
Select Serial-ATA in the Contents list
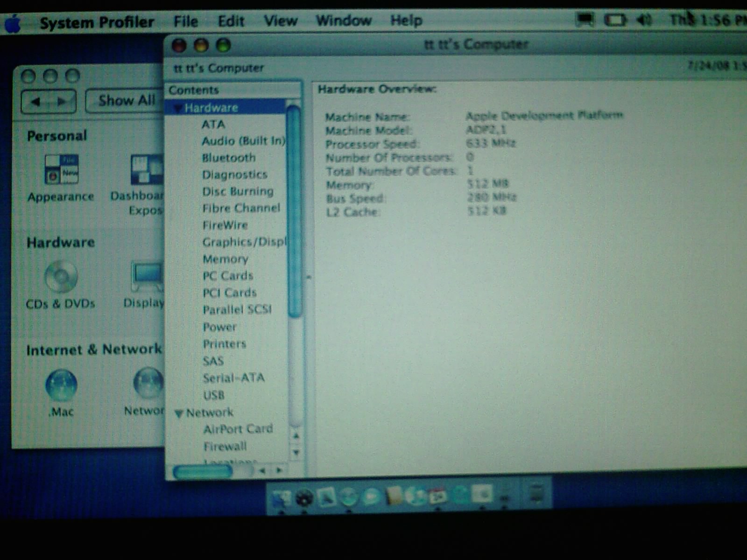point(234,378)
